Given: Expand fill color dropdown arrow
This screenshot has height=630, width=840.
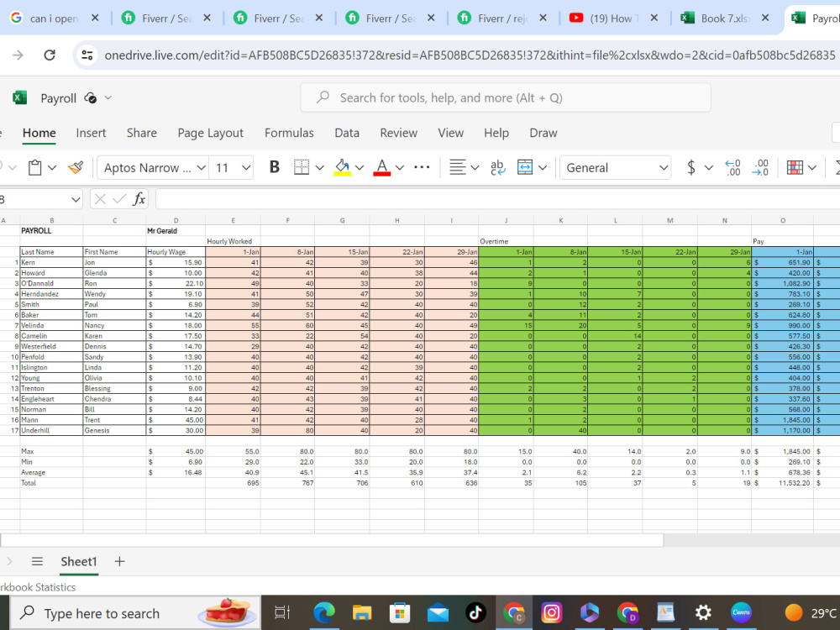Looking at the screenshot, I should (360, 168).
